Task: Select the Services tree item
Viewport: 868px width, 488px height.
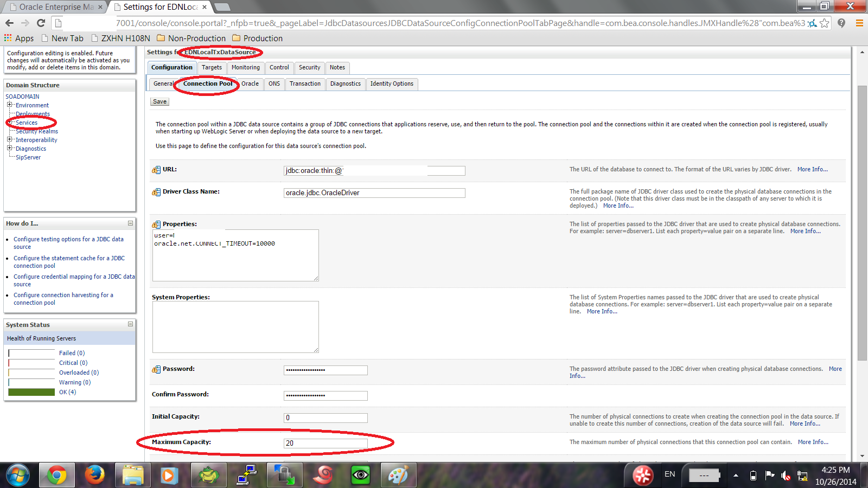Action: (27, 123)
